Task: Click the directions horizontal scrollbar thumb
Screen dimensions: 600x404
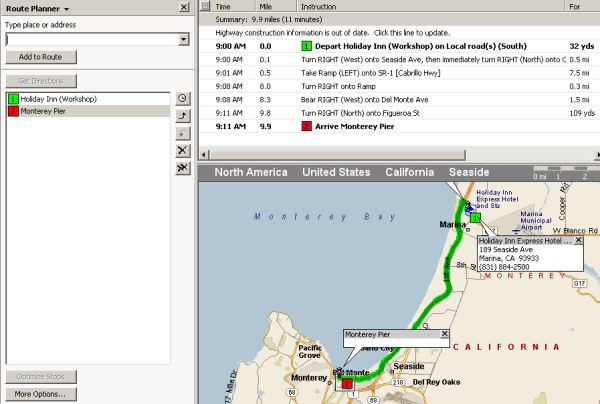Action: pyautogui.click(x=337, y=155)
